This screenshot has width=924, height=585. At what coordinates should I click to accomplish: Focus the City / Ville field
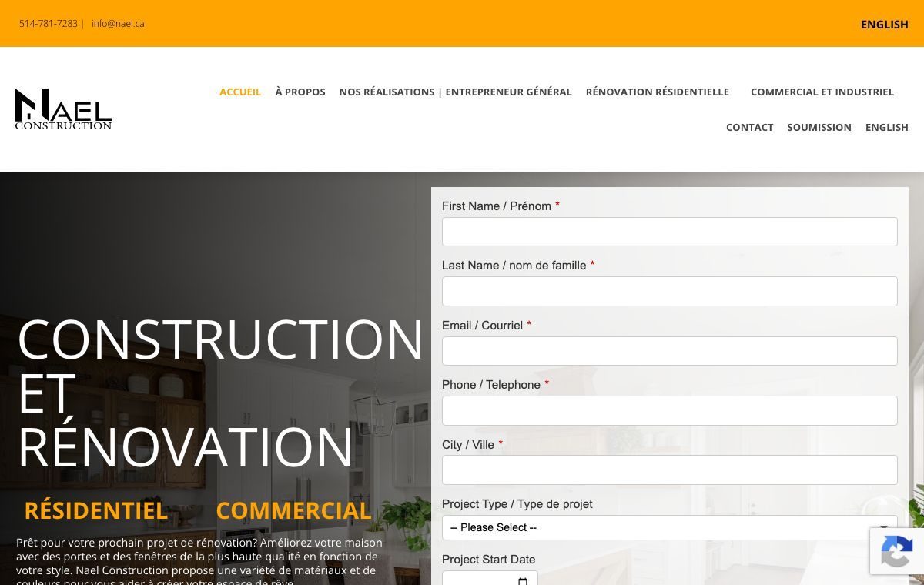click(x=669, y=470)
